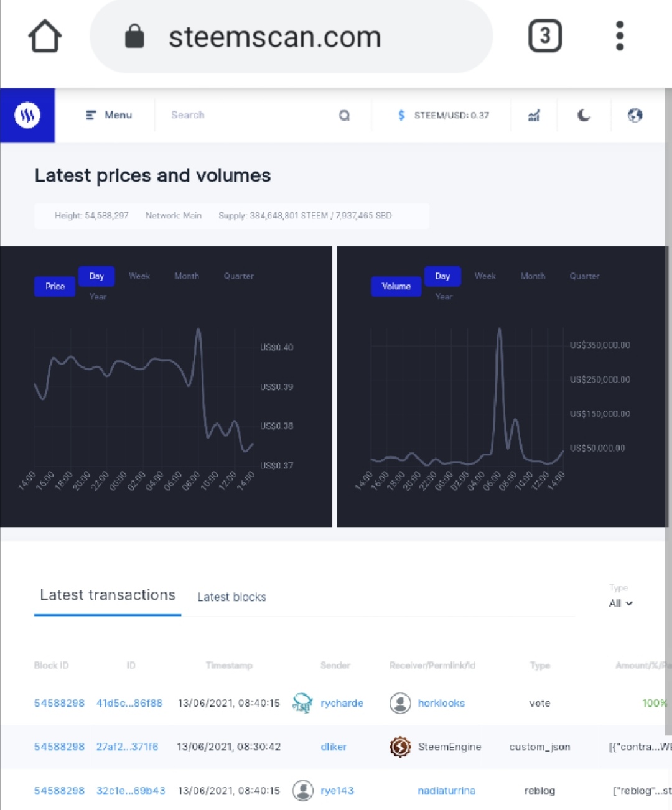
Task: Expand the Type All dropdown
Action: click(x=620, y=603)
